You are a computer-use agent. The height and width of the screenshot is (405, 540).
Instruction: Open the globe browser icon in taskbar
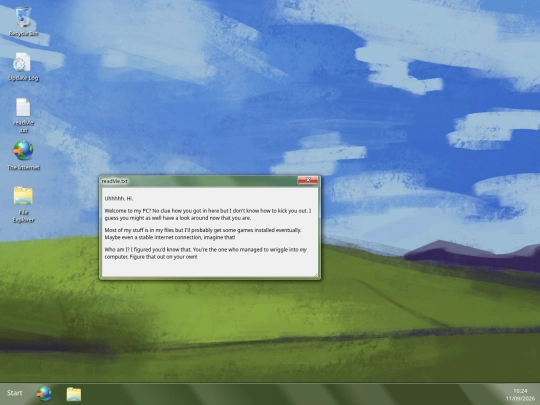click(x=44, y=394)
